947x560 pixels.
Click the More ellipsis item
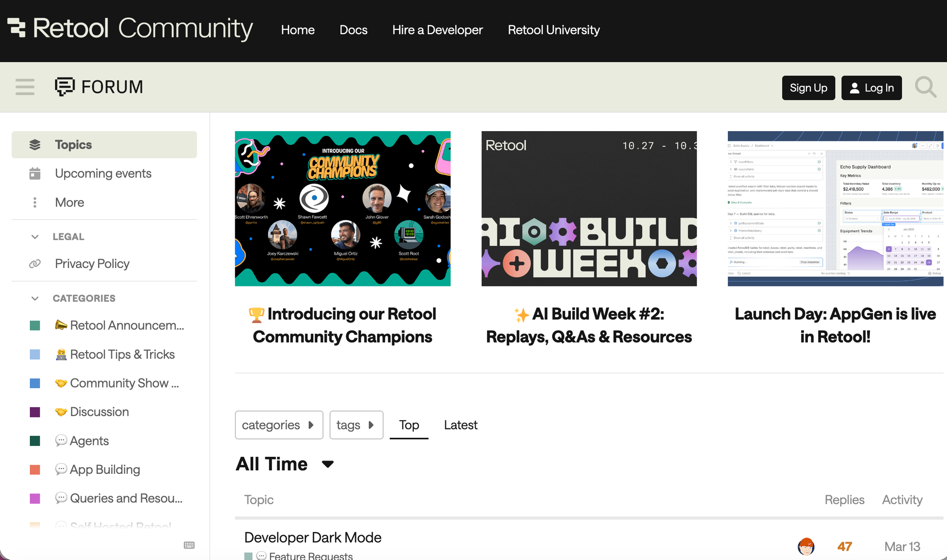tap(35, 202)
